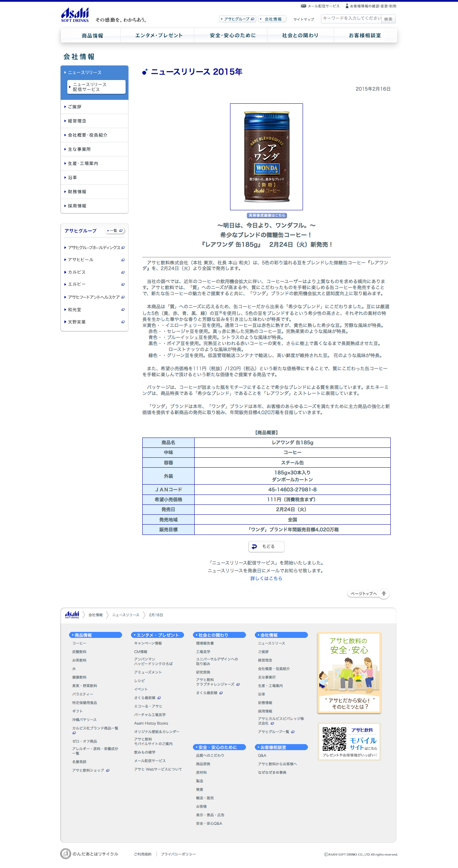Viewport: 458px width, 868px height.
Task: Click the recycle icon in footer
Action: point(65,853)
